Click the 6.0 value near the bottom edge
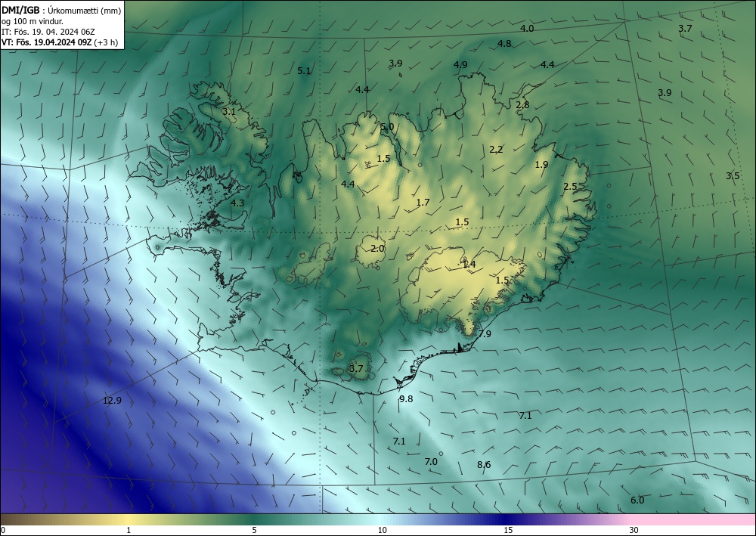 [637, 500]
